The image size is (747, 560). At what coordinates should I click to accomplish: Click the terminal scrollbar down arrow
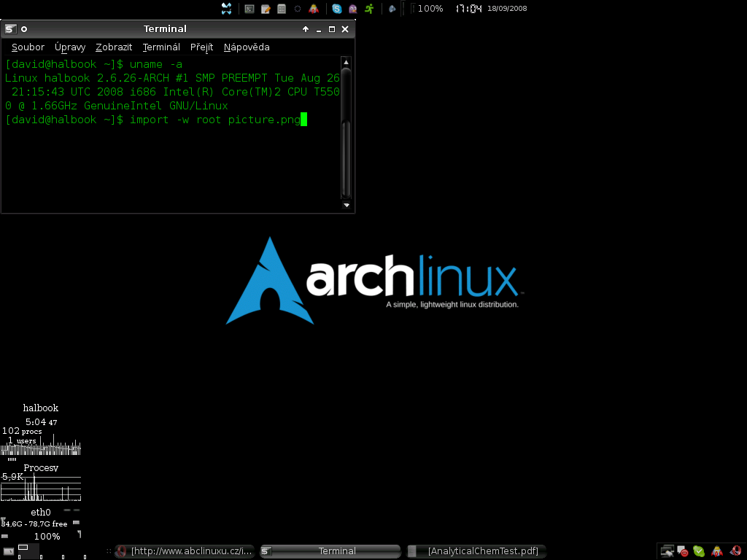347,205
